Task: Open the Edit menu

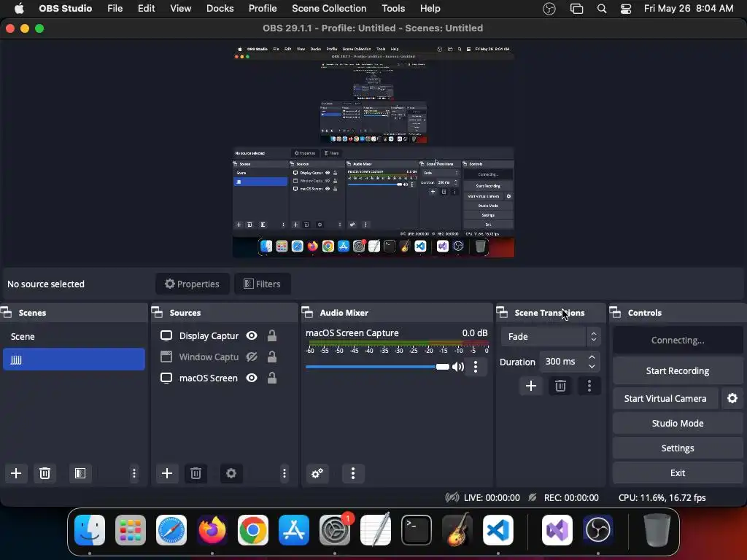Action: pos(146,9)
